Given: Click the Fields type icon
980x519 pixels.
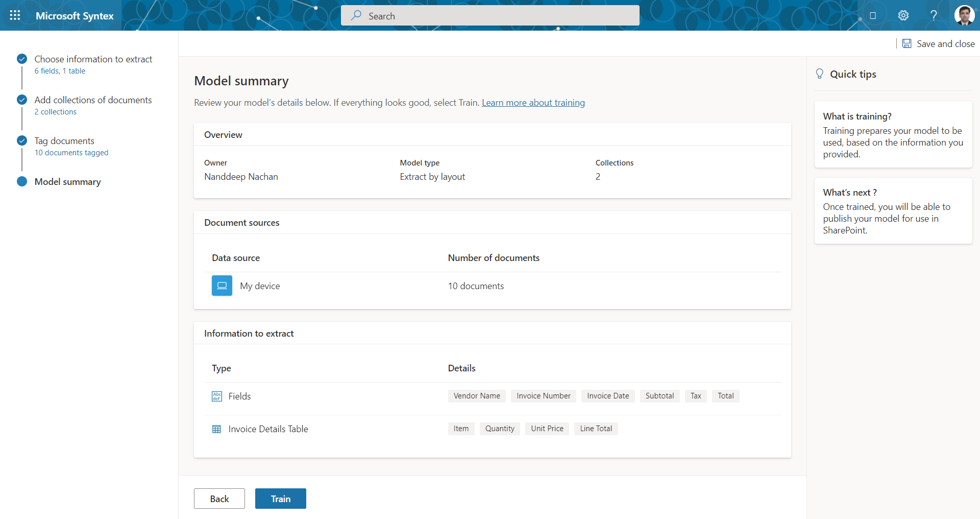Looking at the screenshot, I should [x=216, y=396].
